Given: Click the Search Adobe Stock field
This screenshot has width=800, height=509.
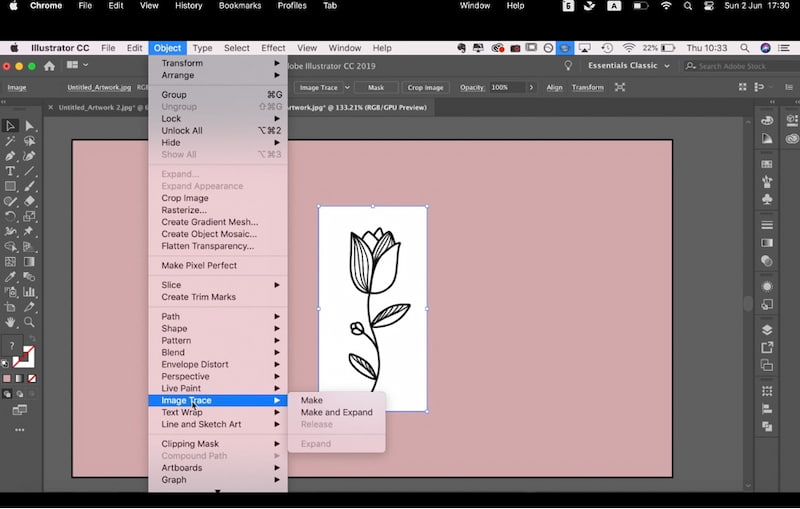Looking at the screenshot, I should point(740,66).
